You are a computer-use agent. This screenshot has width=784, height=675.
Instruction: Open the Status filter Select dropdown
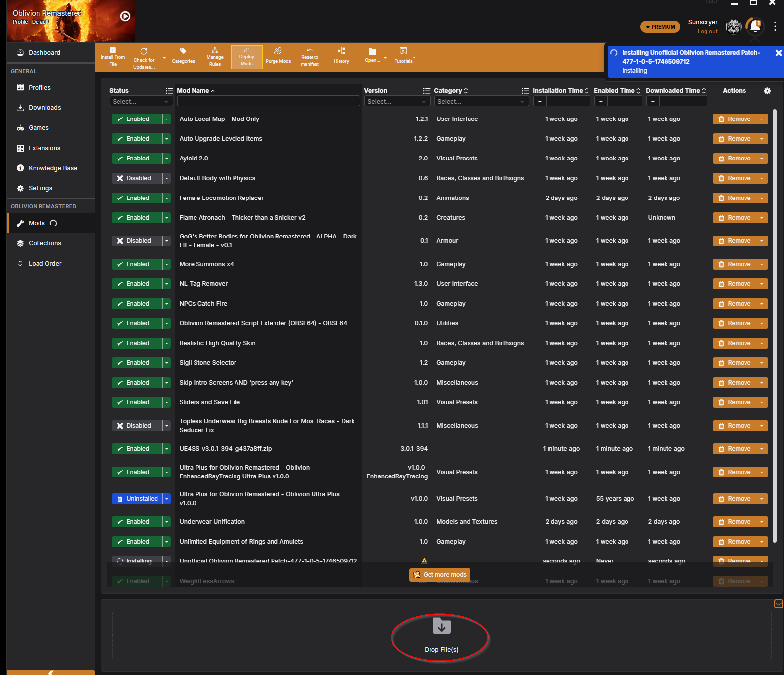[140, 102]
